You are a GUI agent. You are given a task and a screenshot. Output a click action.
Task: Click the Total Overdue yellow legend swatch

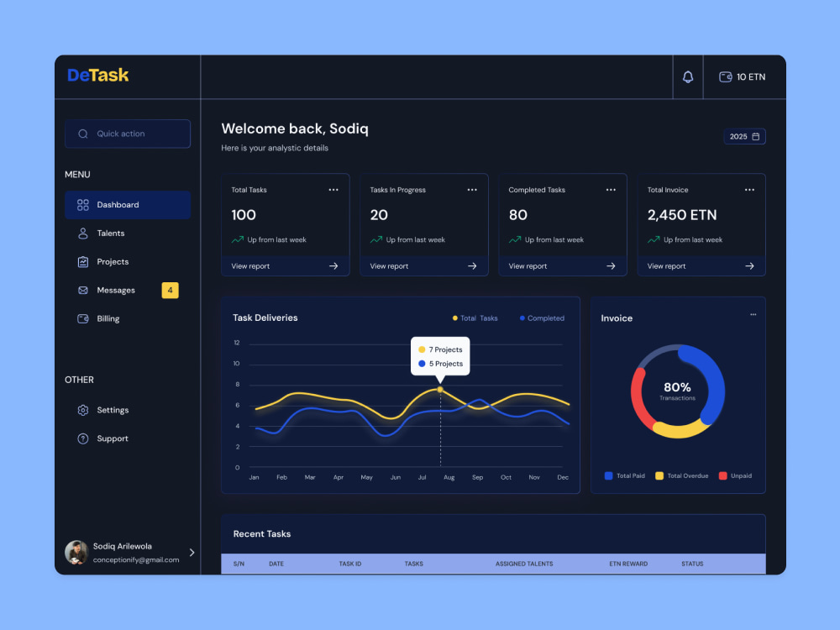[659, 475]
